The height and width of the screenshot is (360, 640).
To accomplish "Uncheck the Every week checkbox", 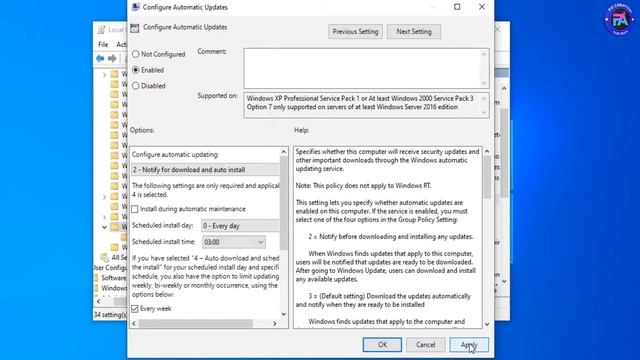I will [135, 309].
